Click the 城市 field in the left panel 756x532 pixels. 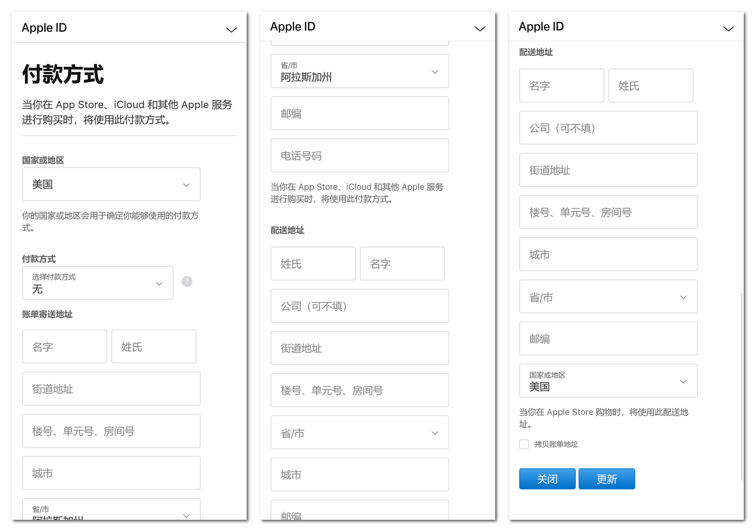pyautogui.click(x=111, y=473)
